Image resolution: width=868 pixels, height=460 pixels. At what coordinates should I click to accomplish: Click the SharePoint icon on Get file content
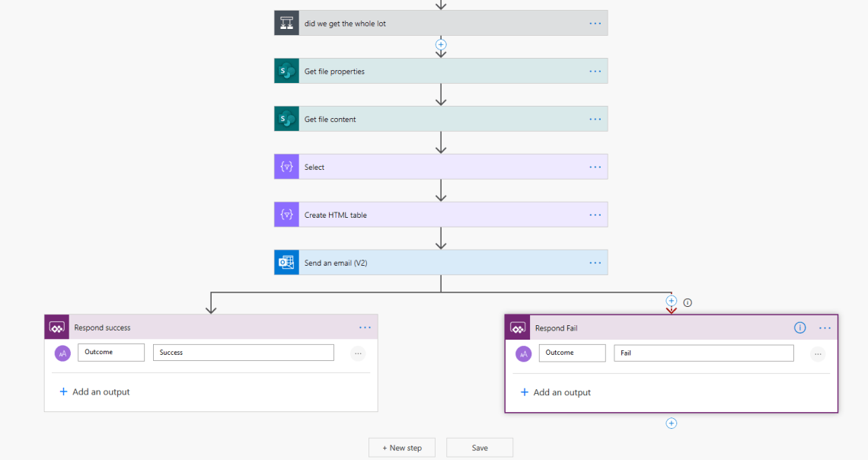(x=286, y=119)
